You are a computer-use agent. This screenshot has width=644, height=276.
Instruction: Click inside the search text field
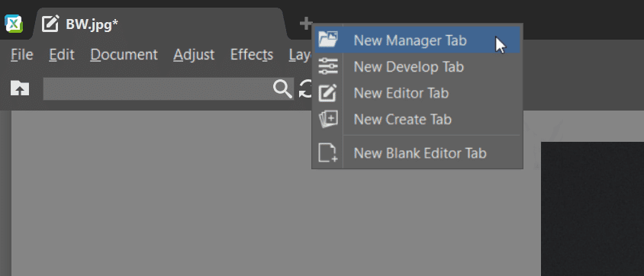pyautogui.click(x=158, y=88)
